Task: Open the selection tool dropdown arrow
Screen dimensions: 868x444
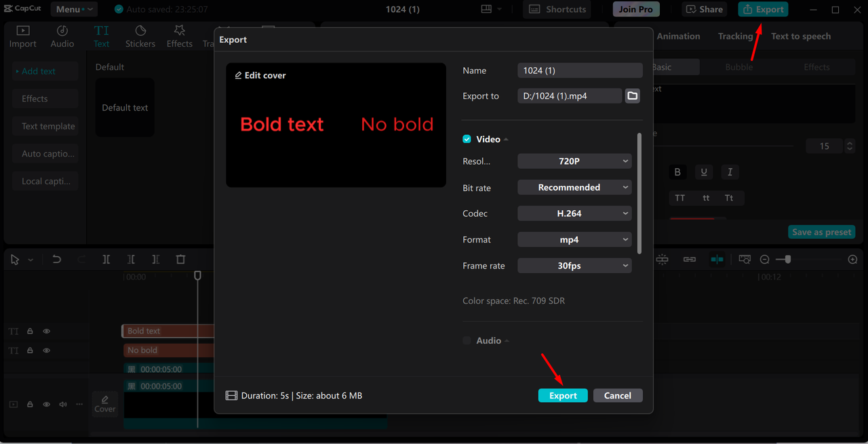Action: pyautogui.click(x=31, y=260)
